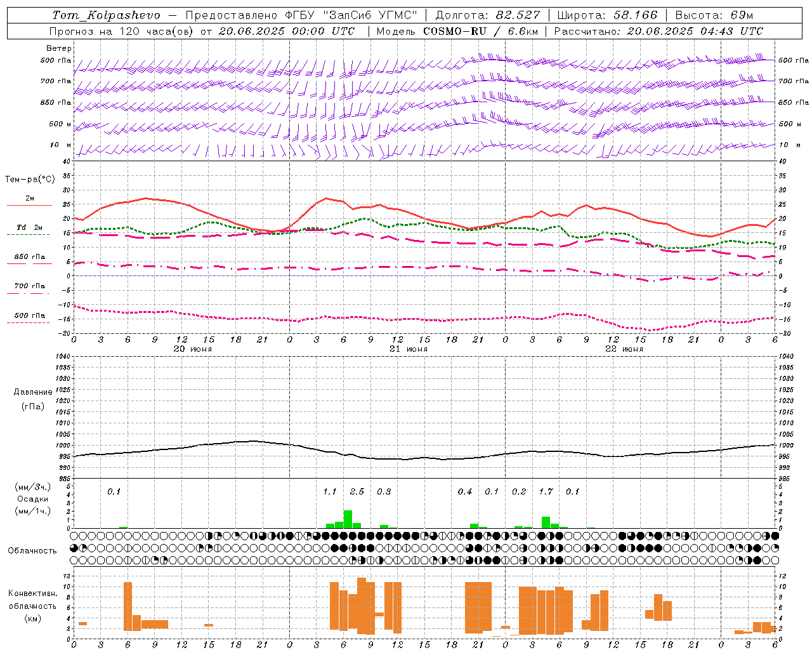This screenshot has height=650, width=812.
Task: Click the forecast text Прогноз на 120 часа(ов)
Action: tap(121, 31)
